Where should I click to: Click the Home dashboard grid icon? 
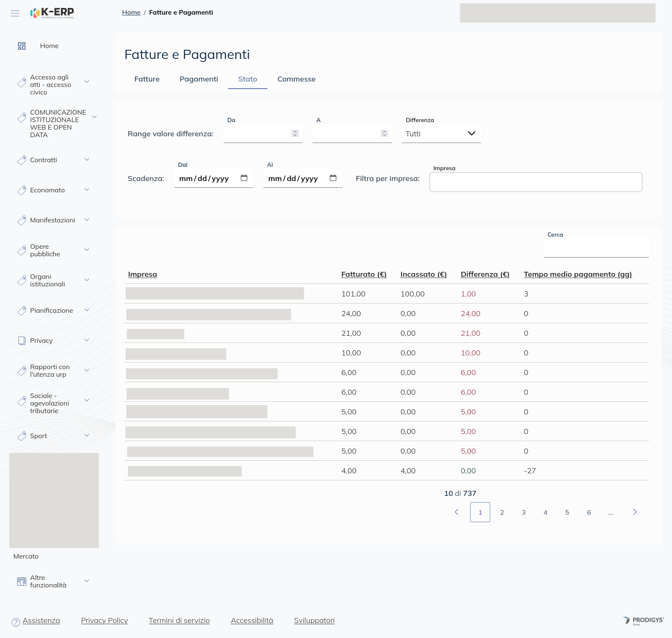pyautogui.click(x=22, y=46)
